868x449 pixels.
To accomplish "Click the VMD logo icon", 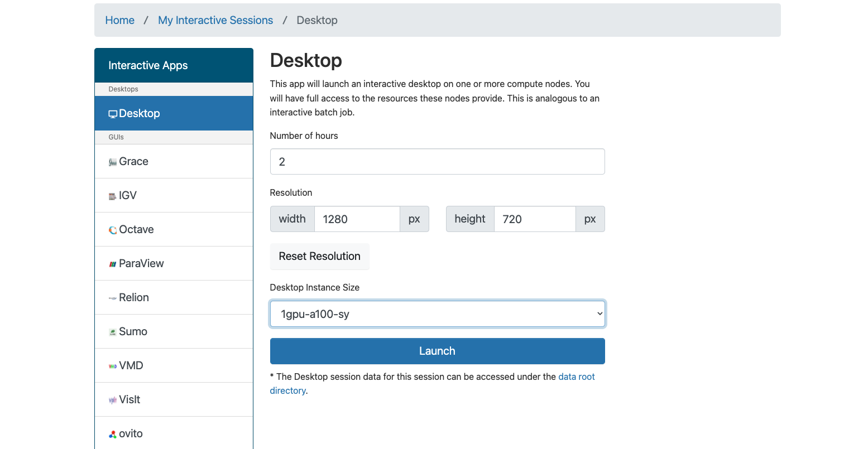I will pyautogui.click(x=113, y=366).
